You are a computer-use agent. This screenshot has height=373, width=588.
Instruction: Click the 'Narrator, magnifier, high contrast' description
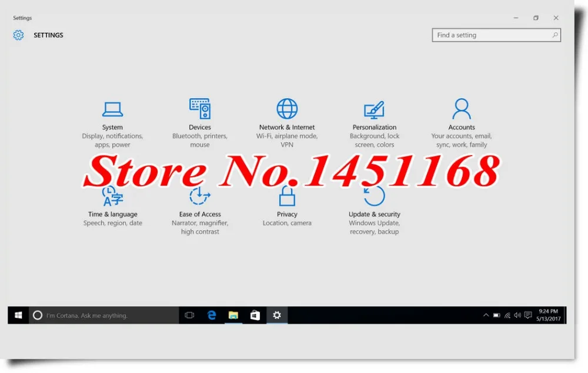(200, 227)
